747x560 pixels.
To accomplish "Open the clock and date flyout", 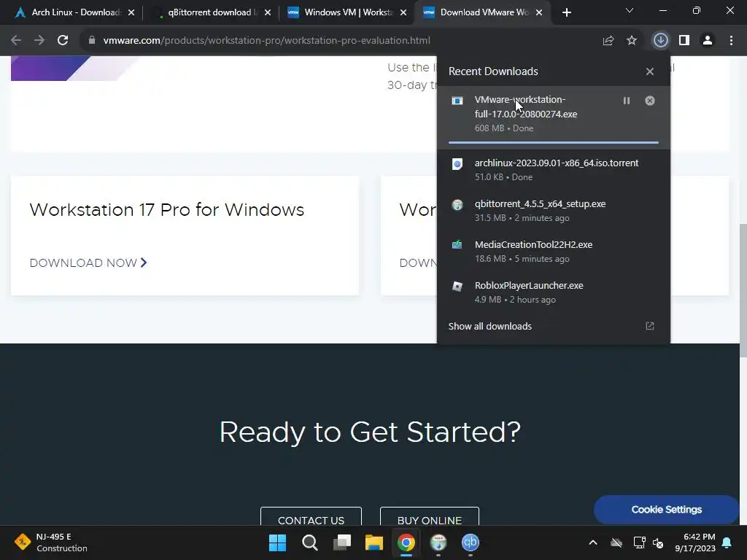I will coord(695,542).
